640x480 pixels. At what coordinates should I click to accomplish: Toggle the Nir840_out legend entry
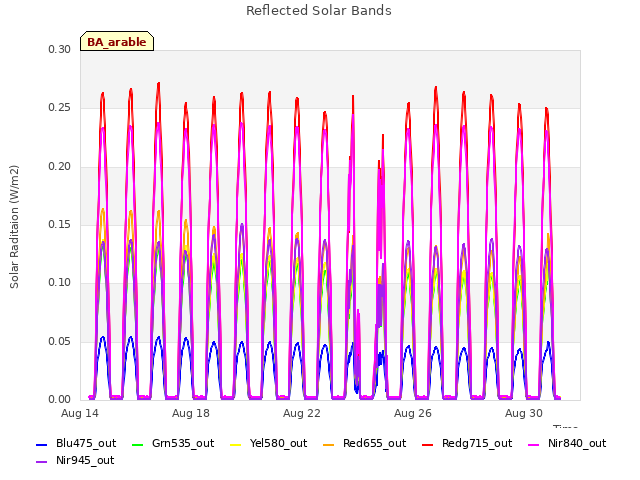click(567, 444)
